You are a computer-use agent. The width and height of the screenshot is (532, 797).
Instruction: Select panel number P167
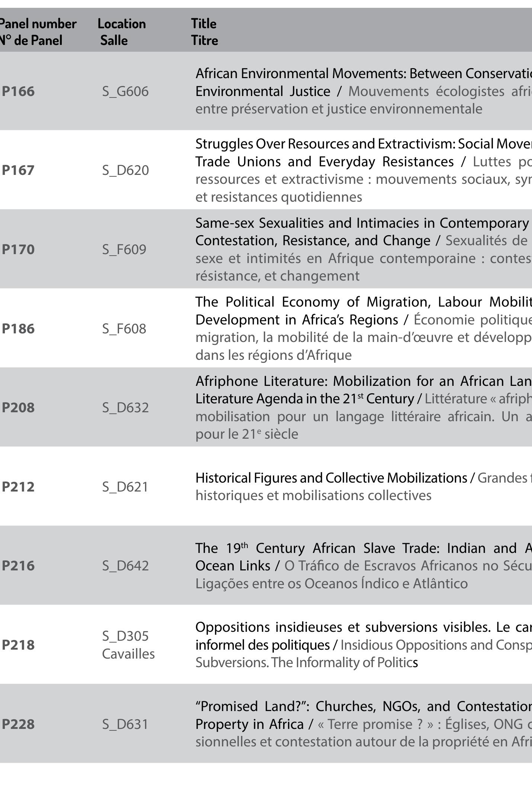click(x=18, y=170)
